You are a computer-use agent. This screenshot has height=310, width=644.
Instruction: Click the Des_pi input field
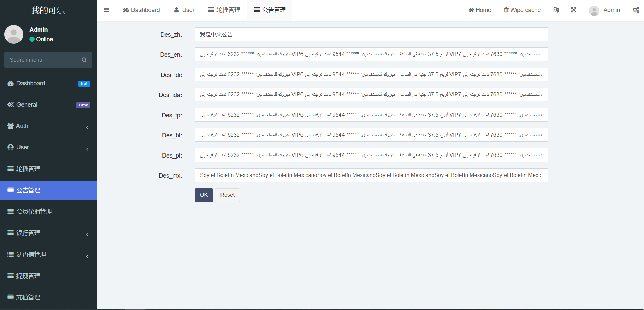coord(371,155)
